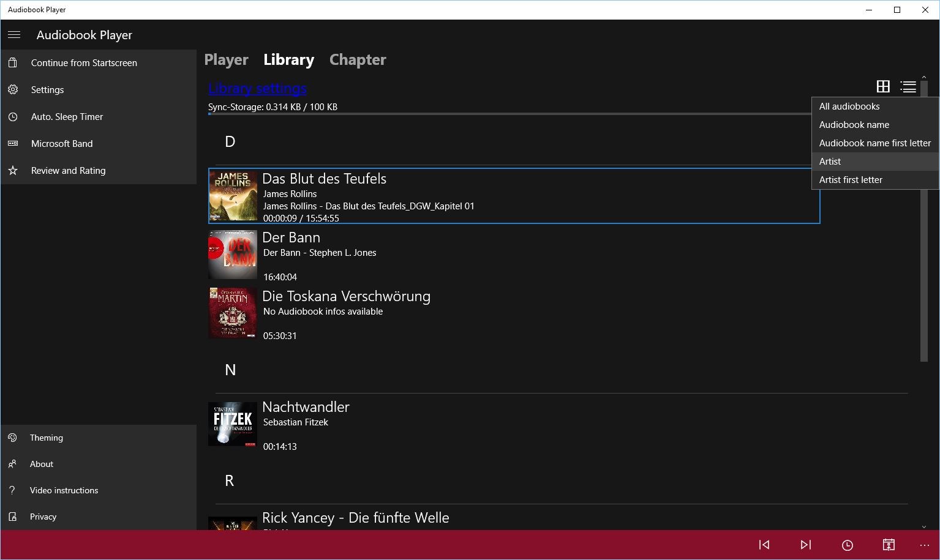Switch library to grid view
Screen dimensions: 940x560
coord(882,86)
